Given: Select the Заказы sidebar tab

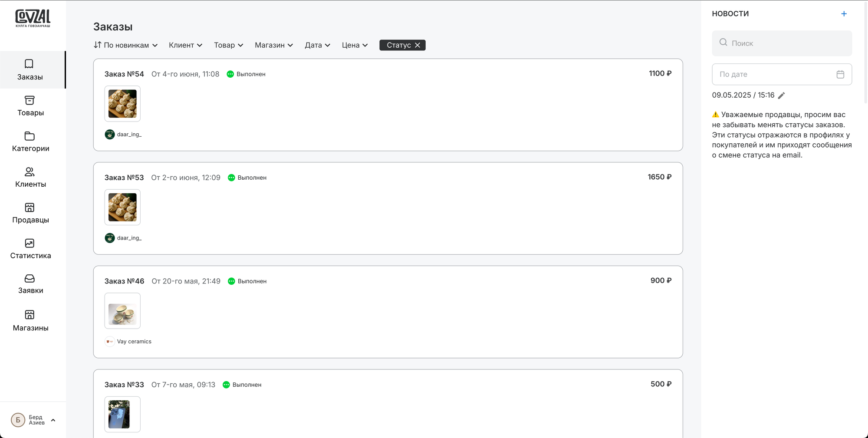Looking at the screenshot, I should click(30, 70).
